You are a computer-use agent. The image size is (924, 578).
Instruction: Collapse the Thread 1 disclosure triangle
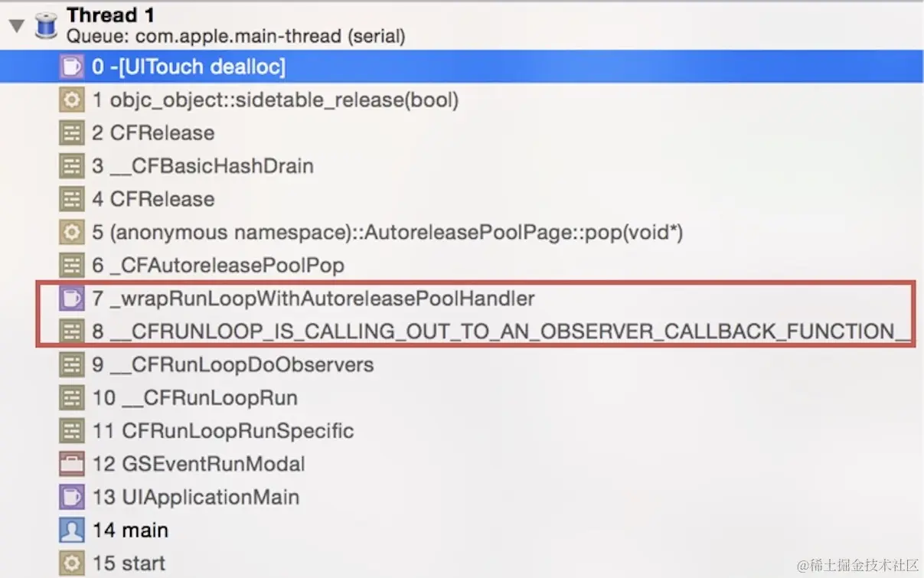16,26
